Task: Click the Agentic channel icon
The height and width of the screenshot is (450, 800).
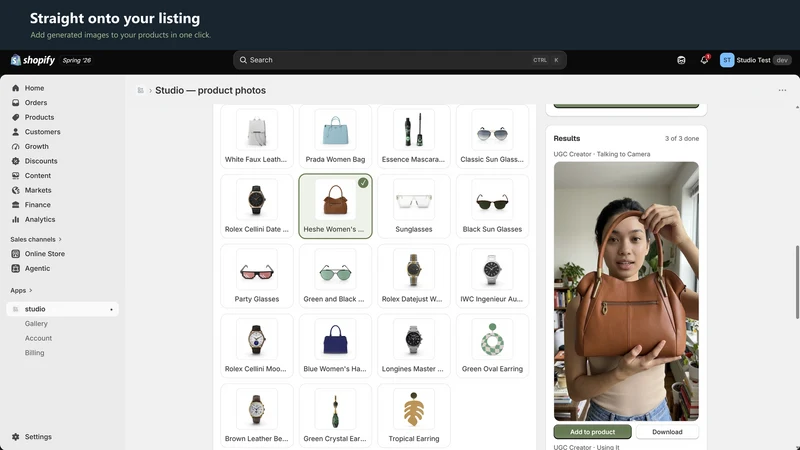Action: coord(16,268)
